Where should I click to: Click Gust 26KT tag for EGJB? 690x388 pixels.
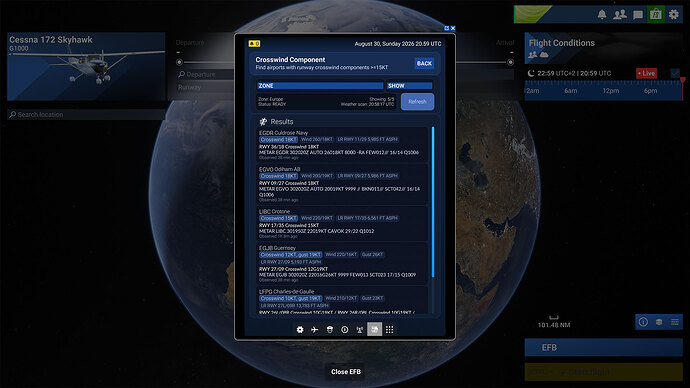372,255
